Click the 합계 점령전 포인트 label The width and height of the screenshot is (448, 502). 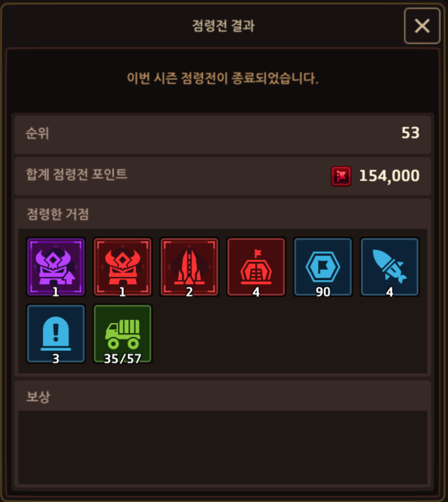pyautogui.click(x=76, y=174)
